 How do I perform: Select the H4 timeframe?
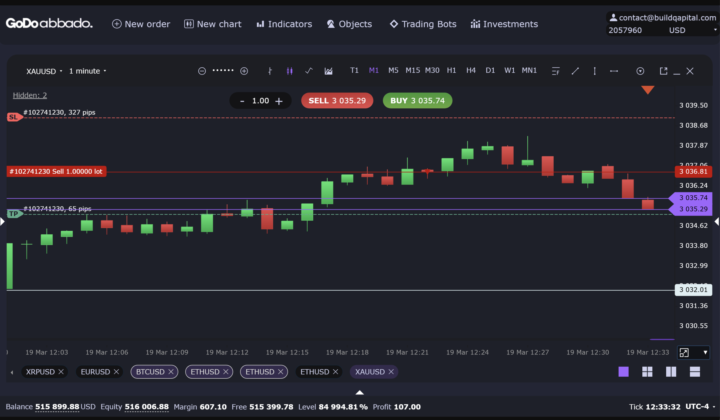coord(471,71)
